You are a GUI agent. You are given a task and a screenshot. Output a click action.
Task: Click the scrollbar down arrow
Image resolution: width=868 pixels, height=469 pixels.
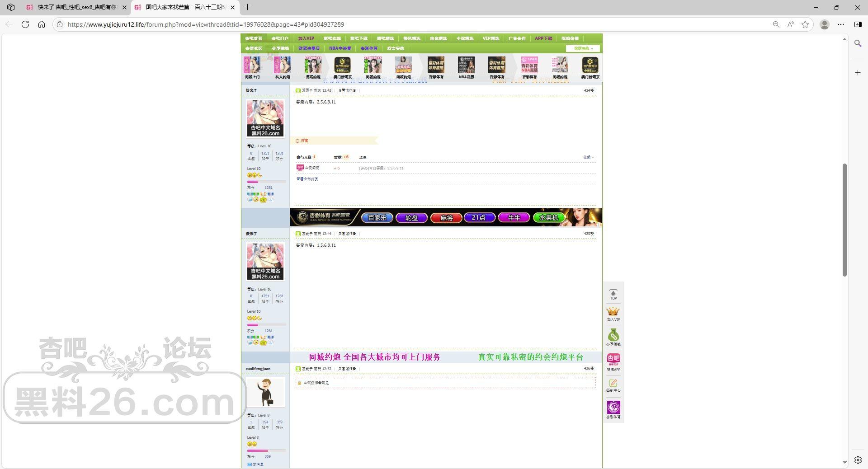click(844, 463)
